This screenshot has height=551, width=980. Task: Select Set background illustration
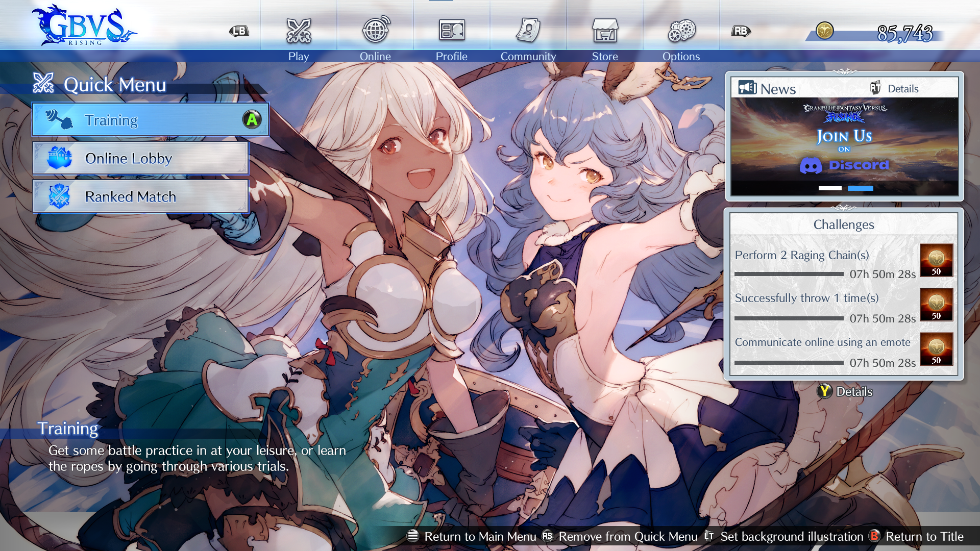pos(792,537)
